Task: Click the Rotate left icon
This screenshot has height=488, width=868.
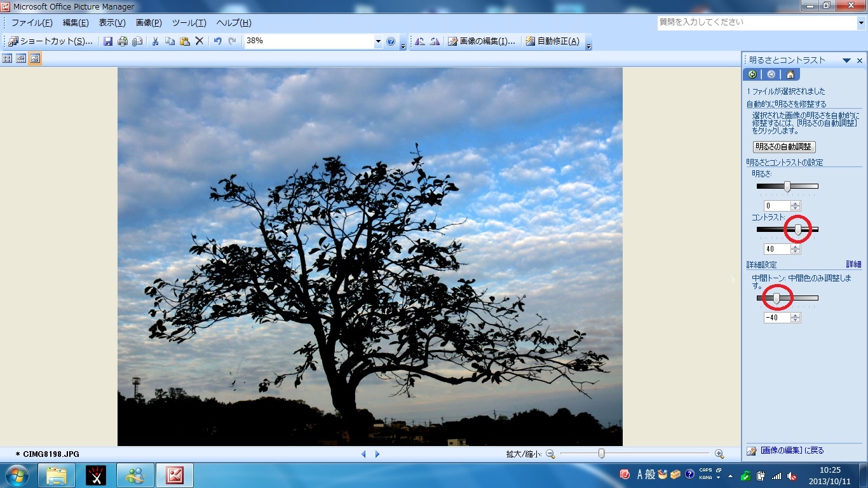Action: 420,41
